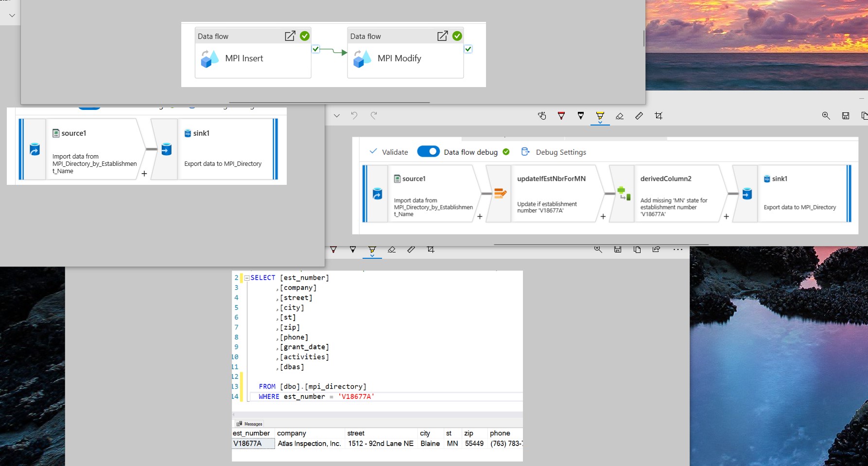Toggle the checkbox beside MPI Modify activity
The width and height of the screenshot is (868, 466).
tap(468, 49)
